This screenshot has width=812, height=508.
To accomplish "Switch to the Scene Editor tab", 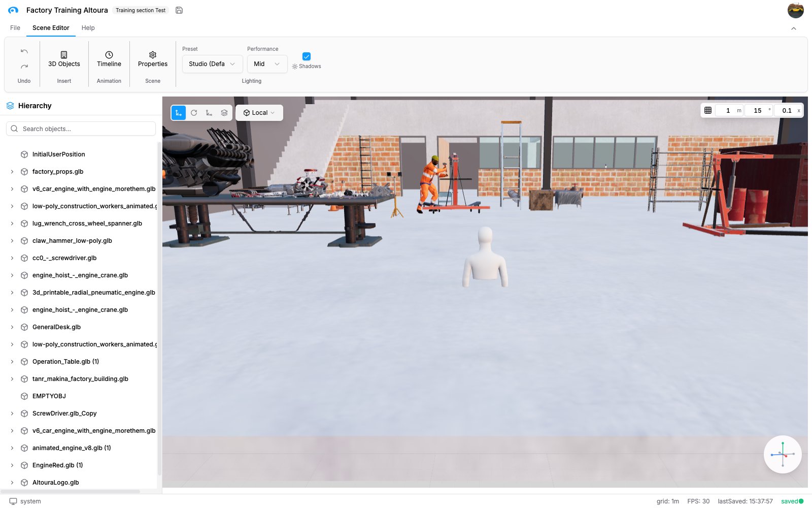I will [51, 28].
